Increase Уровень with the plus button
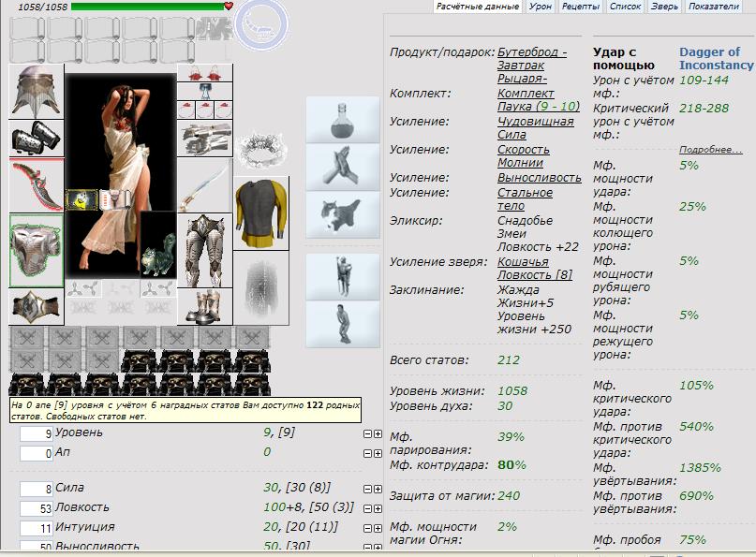Image resolution: width=756 pixels, height=557 pixels. (378, 433)
